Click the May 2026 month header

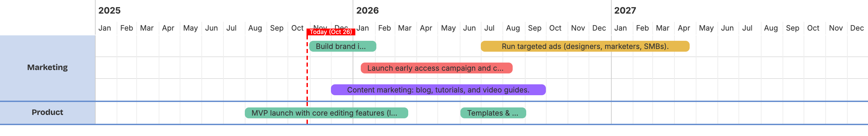pos(448,28)
